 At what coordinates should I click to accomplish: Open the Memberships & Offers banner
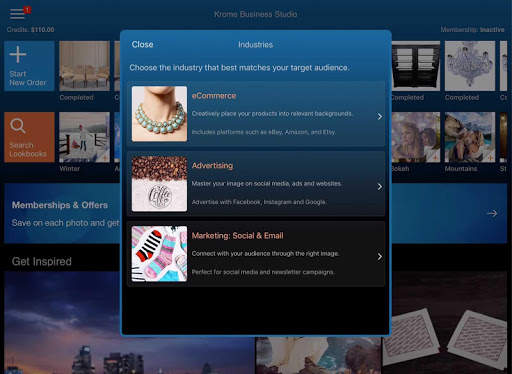(256, 213)
